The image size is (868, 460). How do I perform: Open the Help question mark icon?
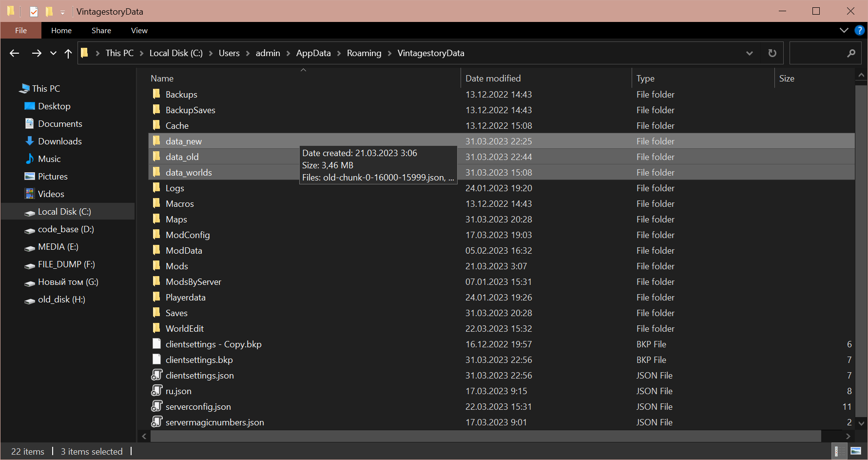(860, 30)
